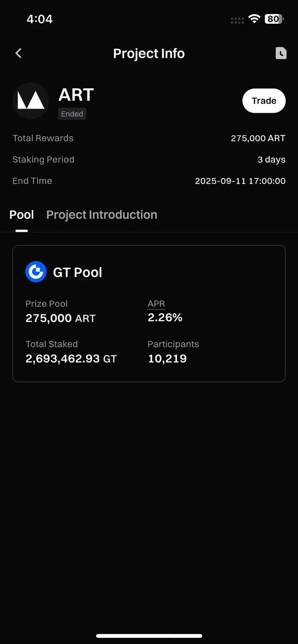Tap the Wi-Fi status icon

pos(254,19)
